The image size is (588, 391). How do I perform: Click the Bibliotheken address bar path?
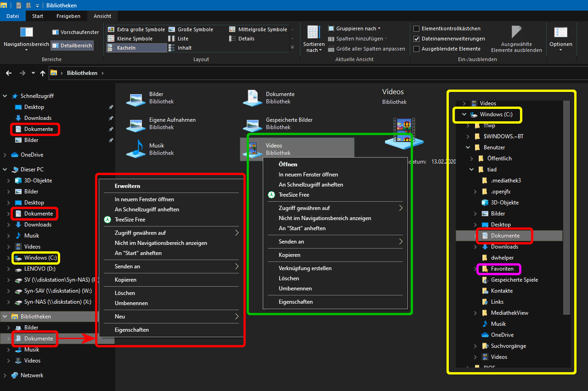[x=82, y=73]
